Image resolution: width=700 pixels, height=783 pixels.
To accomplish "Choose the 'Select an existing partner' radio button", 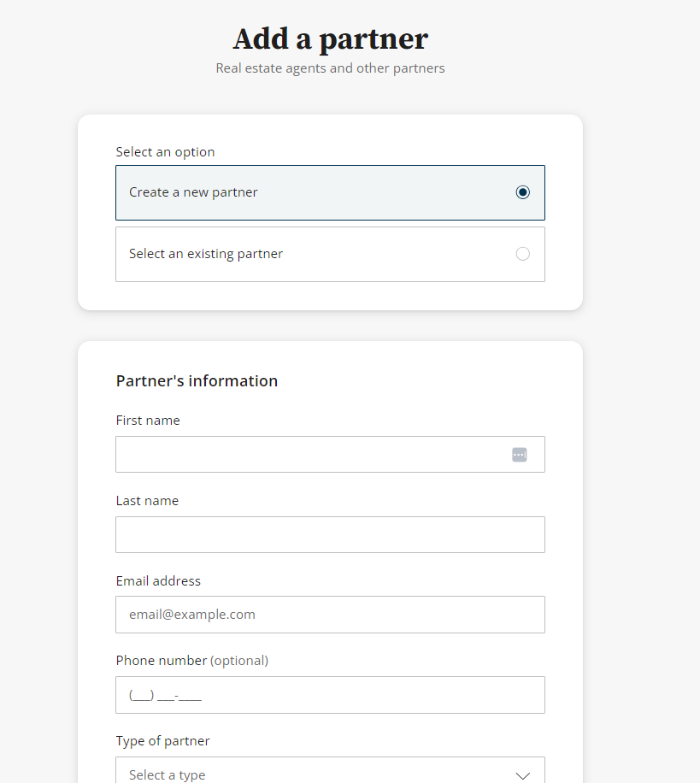I will click(x=523, y=254).
